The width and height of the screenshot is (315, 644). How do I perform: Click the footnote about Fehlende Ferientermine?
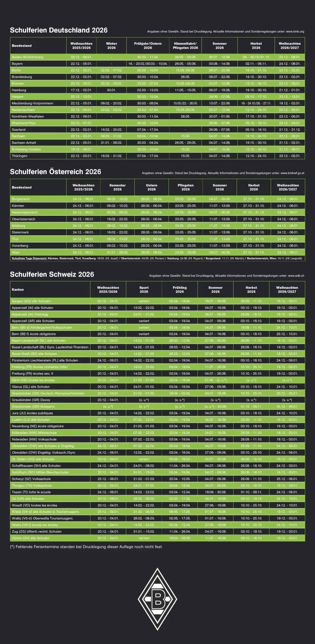tap(86, 547)
